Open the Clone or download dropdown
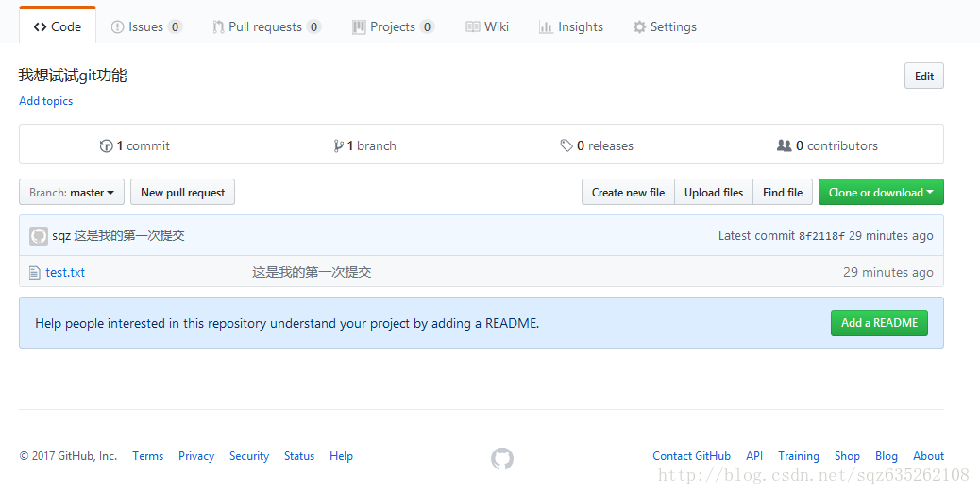This screenshot has height=494, width=980. click(x=881, y=193)
